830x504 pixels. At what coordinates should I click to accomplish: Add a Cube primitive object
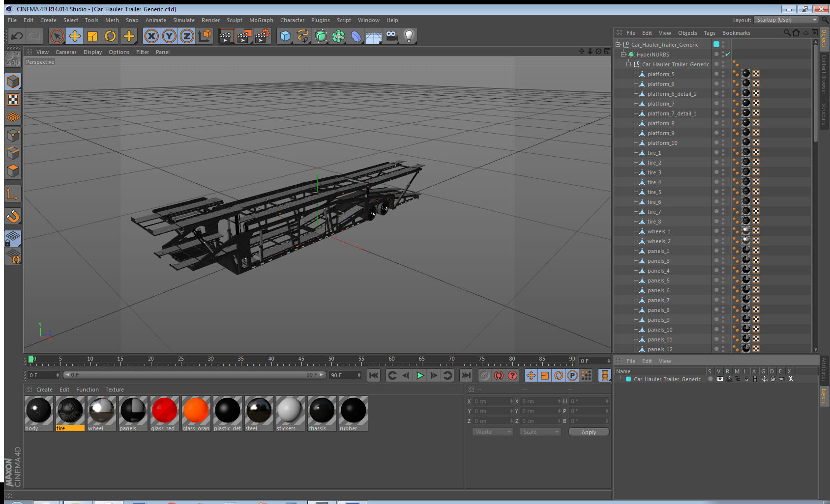(x=285, y=36)
